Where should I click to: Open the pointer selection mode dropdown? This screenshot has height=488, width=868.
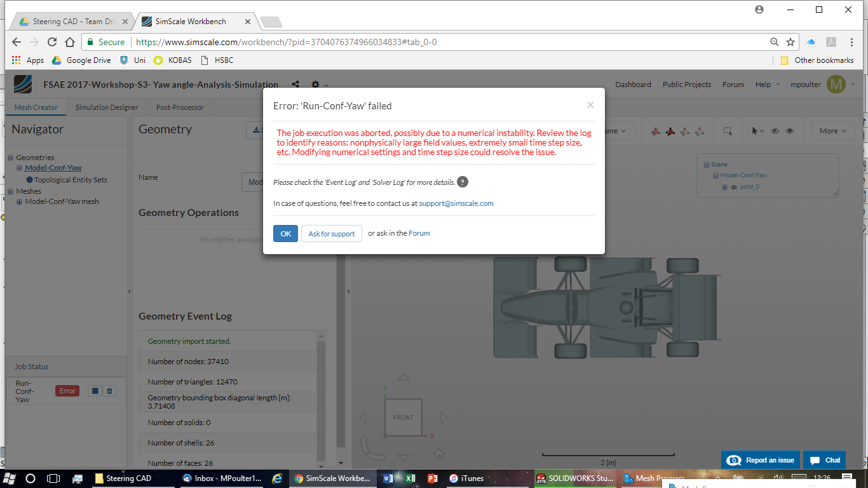tap(758, 131)
